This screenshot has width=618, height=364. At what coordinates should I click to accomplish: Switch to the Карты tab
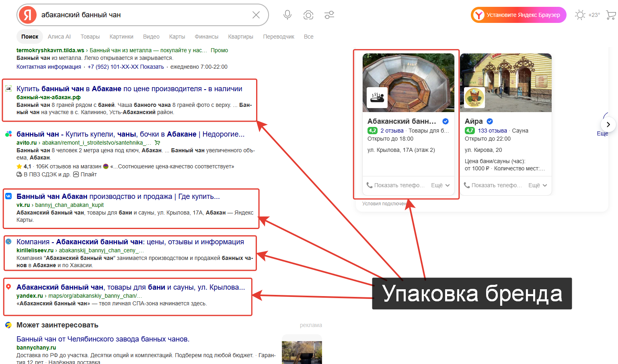tap(177, 37)
